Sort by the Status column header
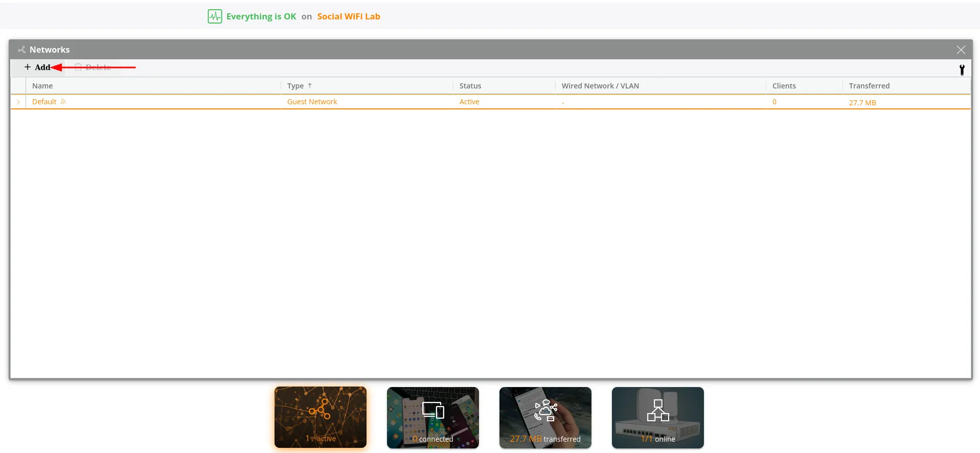 (470, 86)
